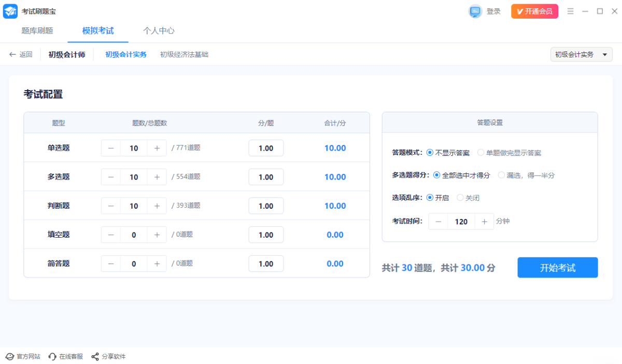
Task: Click the 多选题 count input field
Action: point(134,177)
